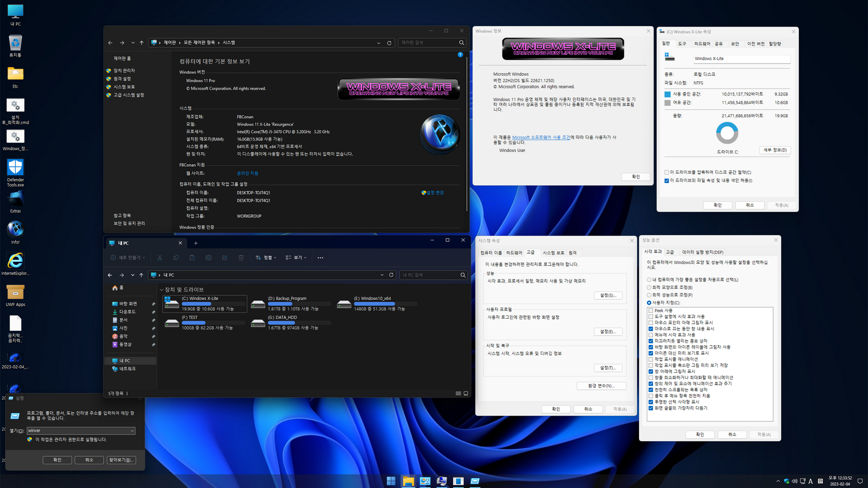Go up one level in 내 PC explorer
This screenshot has height=488, width=868.
point(141,275)
